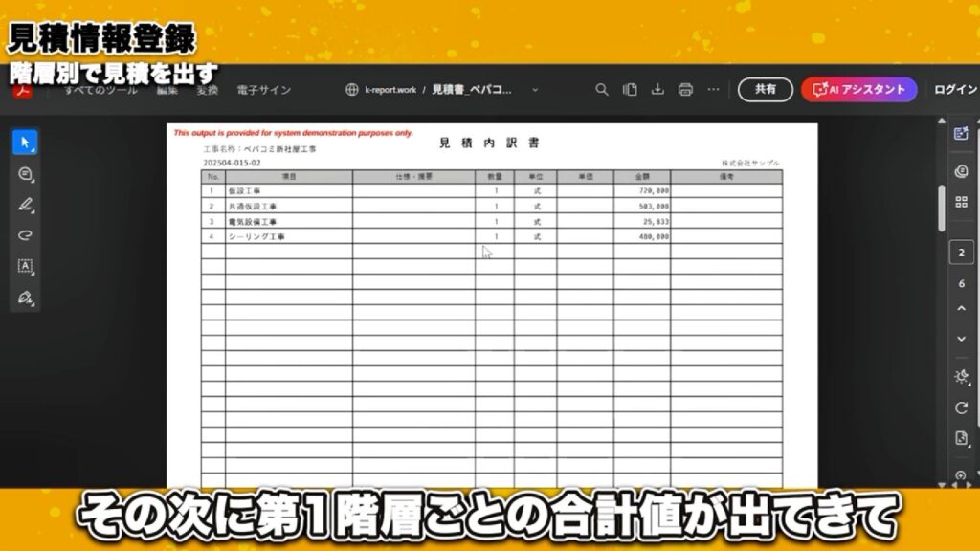Open the AI アシスタント button
The height and width of the screenshot is (551, 980).
(x=858, y=89)
